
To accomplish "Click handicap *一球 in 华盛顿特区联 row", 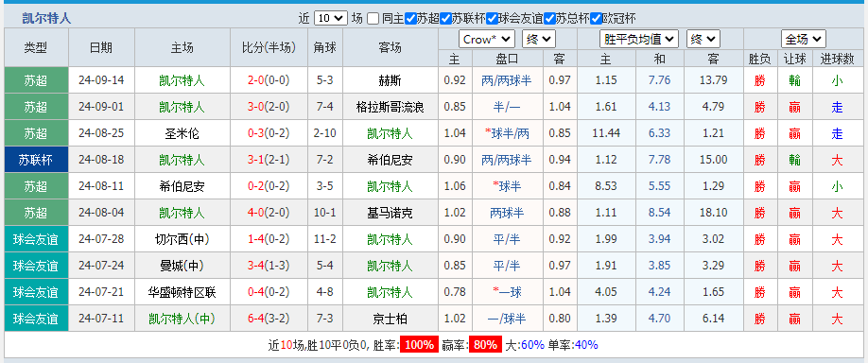I will click(x=507, y=292).
